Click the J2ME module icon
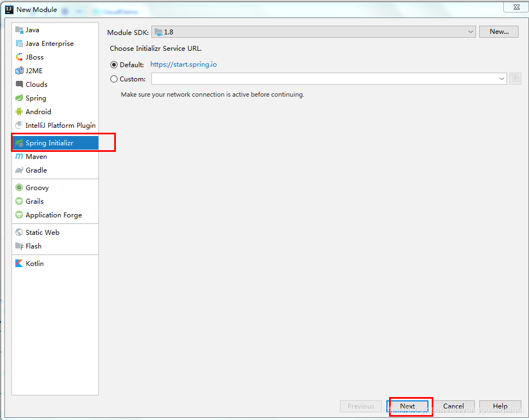The width and height of the screenshot is (529, 420). (x=19, y=71)
